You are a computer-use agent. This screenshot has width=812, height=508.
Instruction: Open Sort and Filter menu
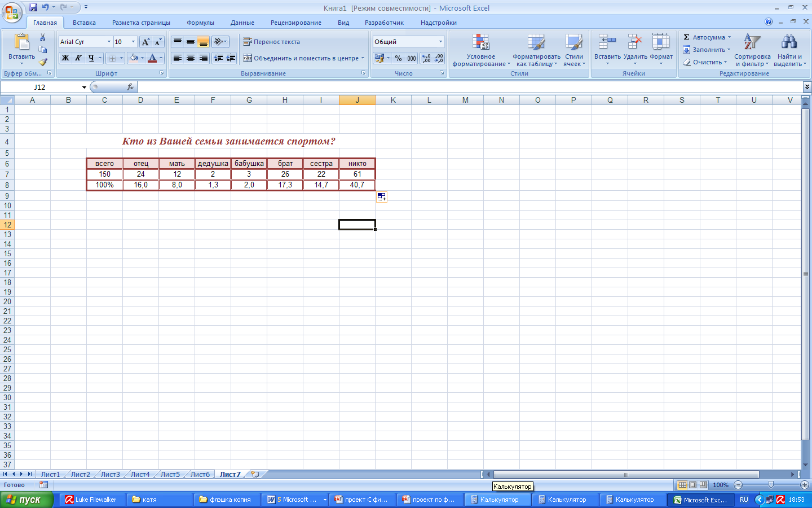coord(752,50)
